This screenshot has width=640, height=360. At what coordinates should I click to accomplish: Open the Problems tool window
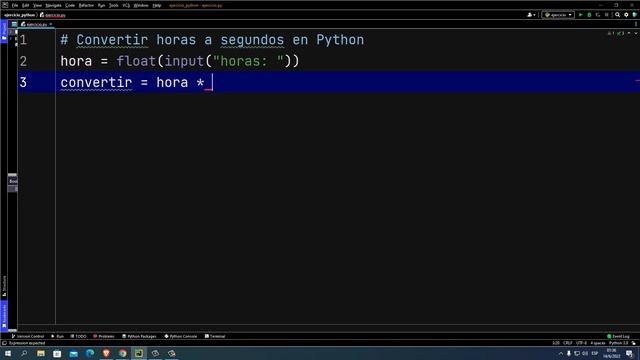click(x=104, y=336)
